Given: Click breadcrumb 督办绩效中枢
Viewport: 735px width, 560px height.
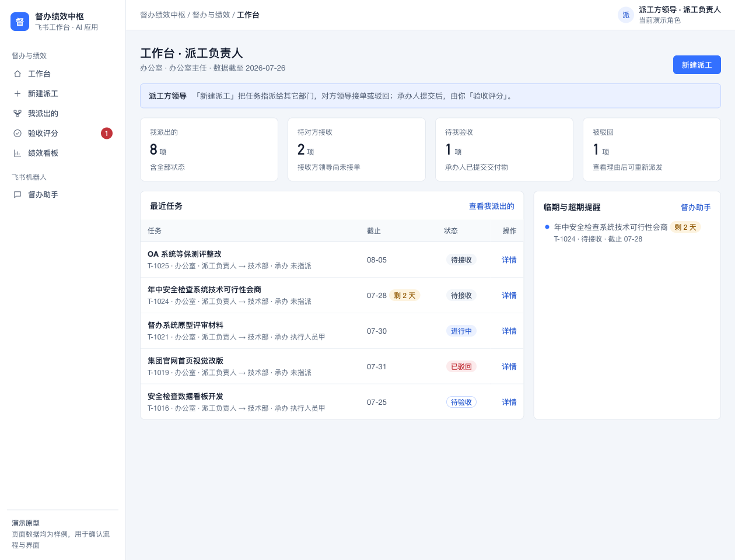Looking at the screenshot, I should click(x=163, y=15).
